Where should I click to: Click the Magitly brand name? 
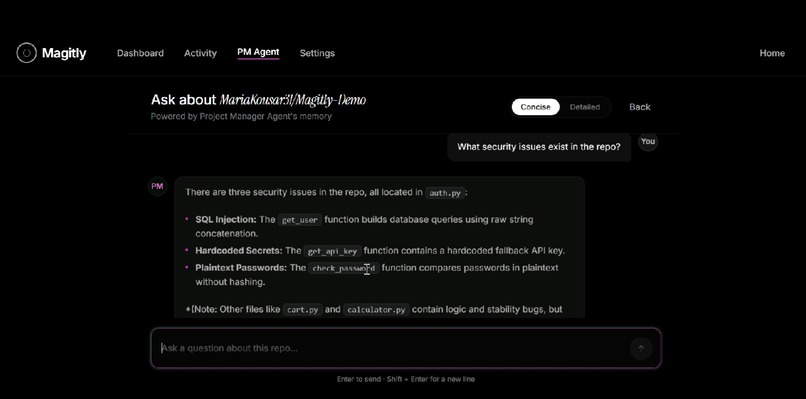point(64,53)
